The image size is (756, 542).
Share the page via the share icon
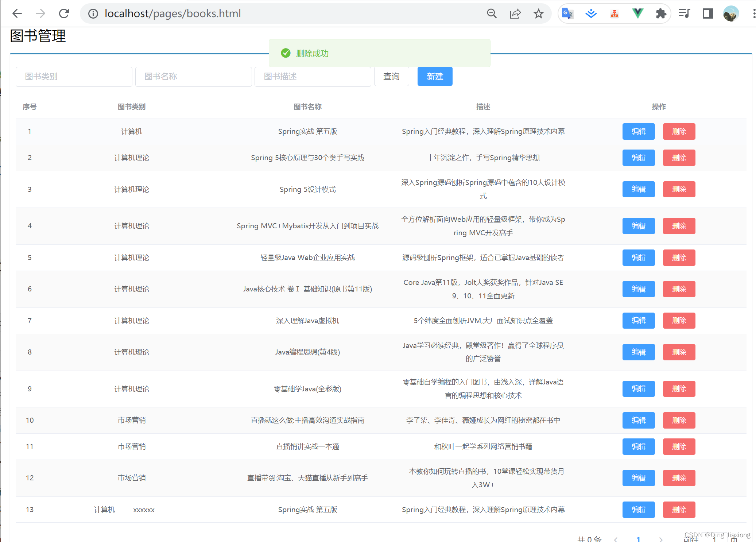[515, 13]
